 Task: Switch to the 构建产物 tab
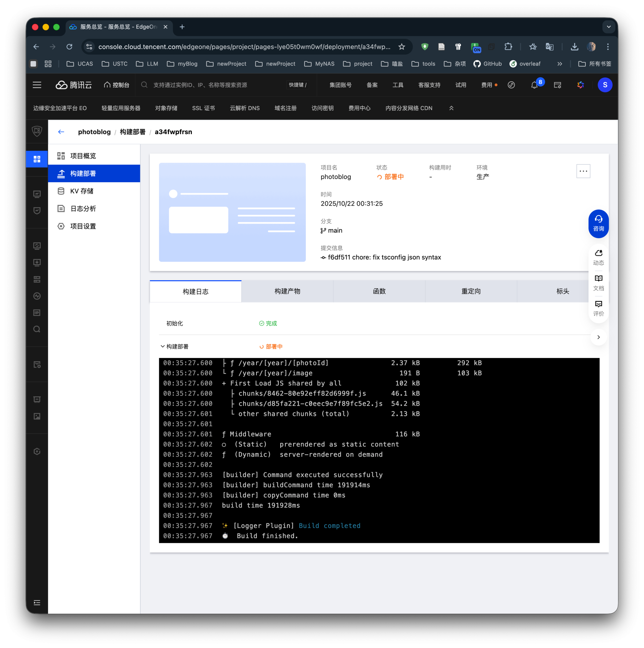pos(287,291)
